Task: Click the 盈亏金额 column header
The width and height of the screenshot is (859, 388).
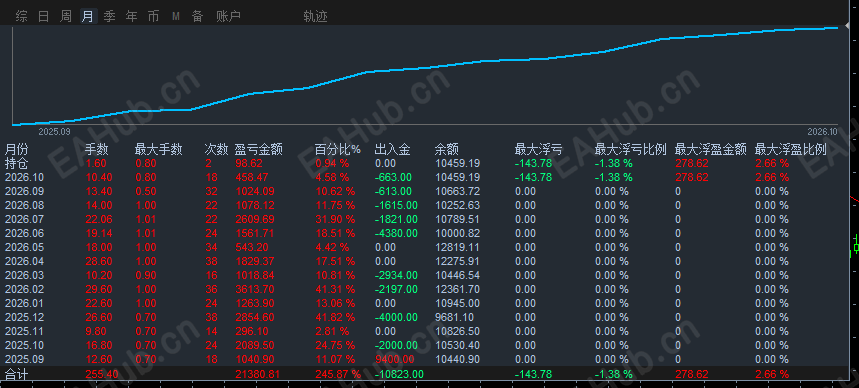Action: point(259,149)
